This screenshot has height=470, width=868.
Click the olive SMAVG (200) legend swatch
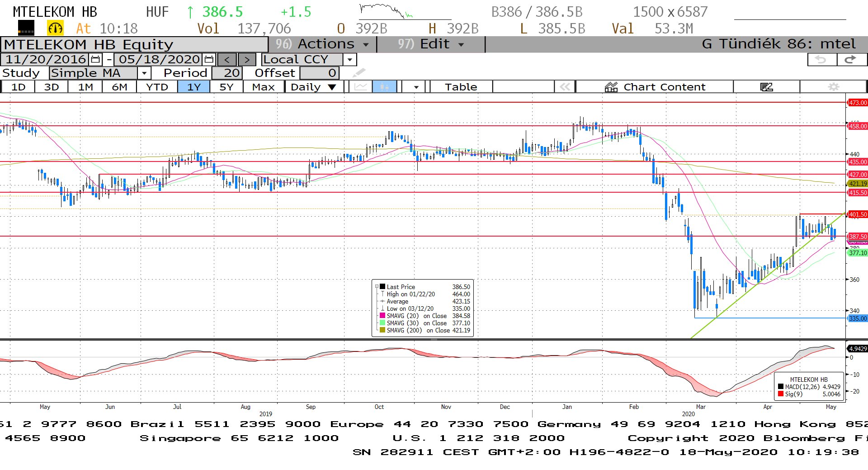[382, 330]
